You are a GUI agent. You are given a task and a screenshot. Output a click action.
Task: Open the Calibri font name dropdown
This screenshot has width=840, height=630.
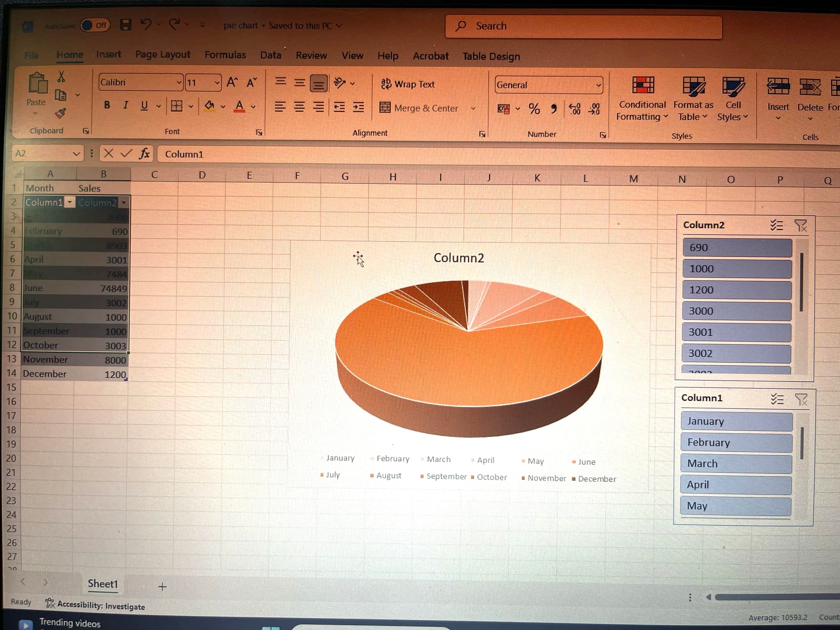point(179,83)
